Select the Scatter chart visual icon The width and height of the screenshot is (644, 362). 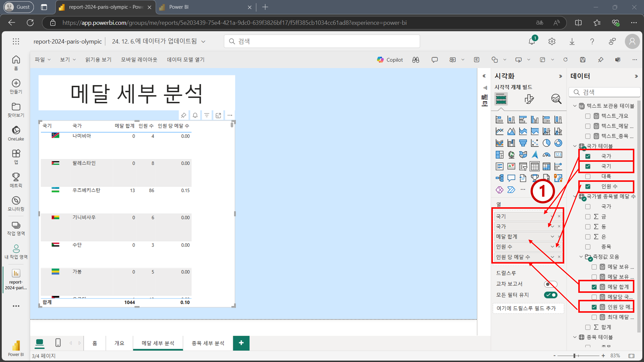(x=535, y=143)
